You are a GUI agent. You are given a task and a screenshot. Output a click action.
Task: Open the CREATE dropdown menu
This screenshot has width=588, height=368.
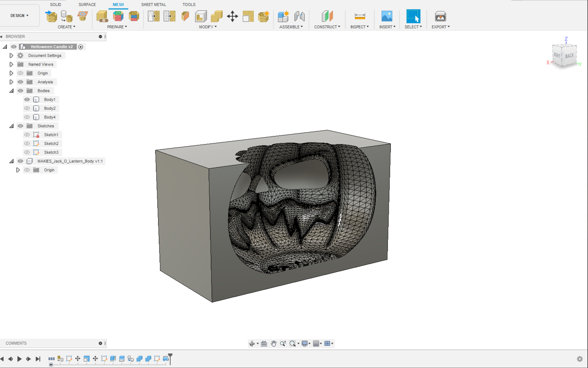coord(66,27)
